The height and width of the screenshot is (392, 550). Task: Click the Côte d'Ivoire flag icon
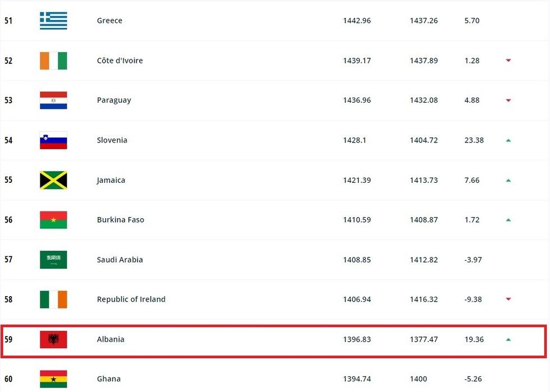tap(53, 61)
